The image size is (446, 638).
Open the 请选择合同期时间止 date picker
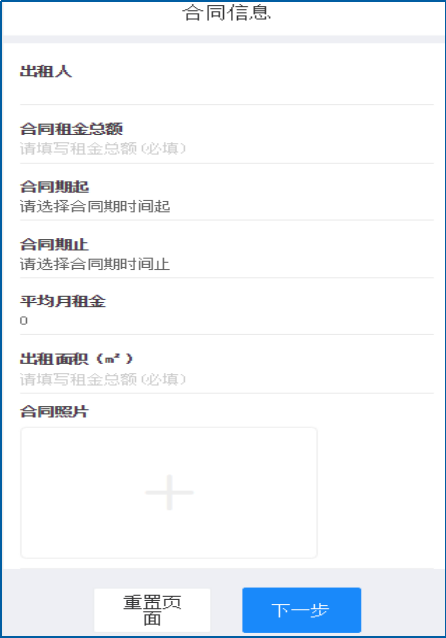pos(227,264)
